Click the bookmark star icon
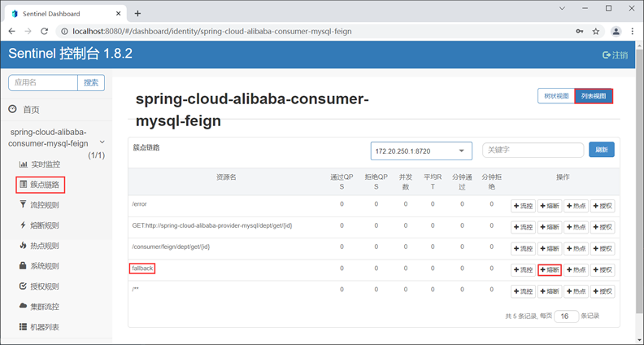Image resolution: width=644 pixels, height=345 pixels. [596, 32]
